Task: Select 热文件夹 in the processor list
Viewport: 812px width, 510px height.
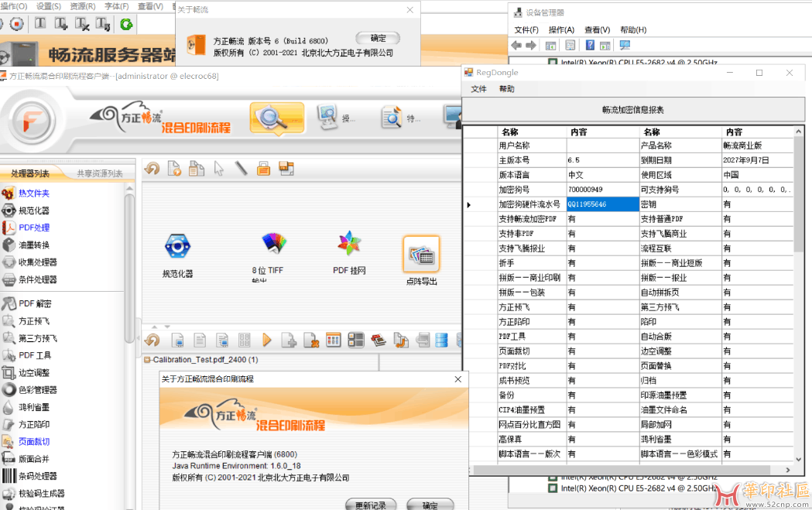Action: [33, 193]
